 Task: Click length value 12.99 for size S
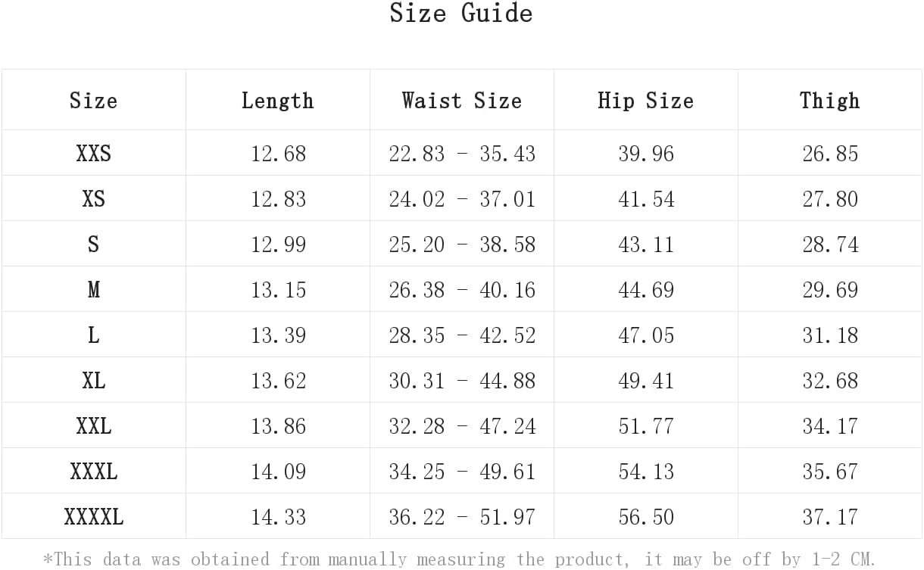[x=278, y=245]
